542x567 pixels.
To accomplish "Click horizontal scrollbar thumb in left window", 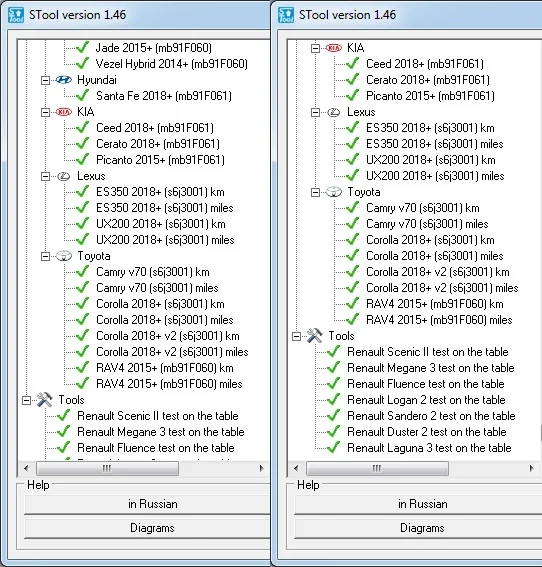I will pyautogui.click(x=107, y=469).
